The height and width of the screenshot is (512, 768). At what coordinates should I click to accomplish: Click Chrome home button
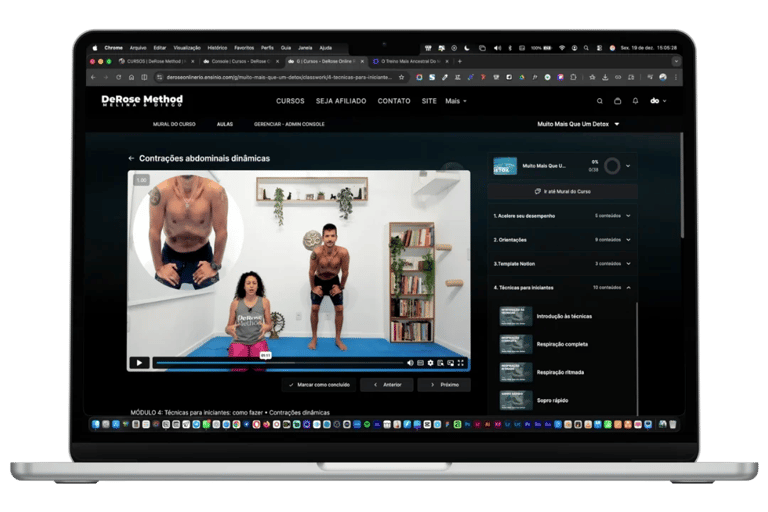(x=131, y=77)
